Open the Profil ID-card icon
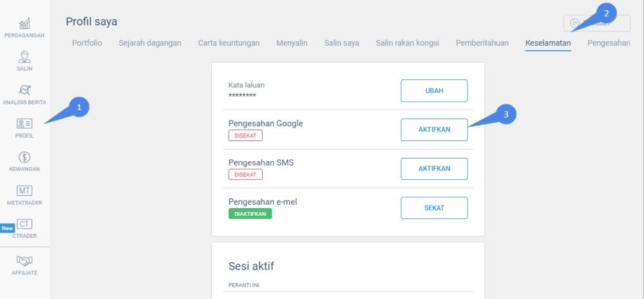 point(24,124)
